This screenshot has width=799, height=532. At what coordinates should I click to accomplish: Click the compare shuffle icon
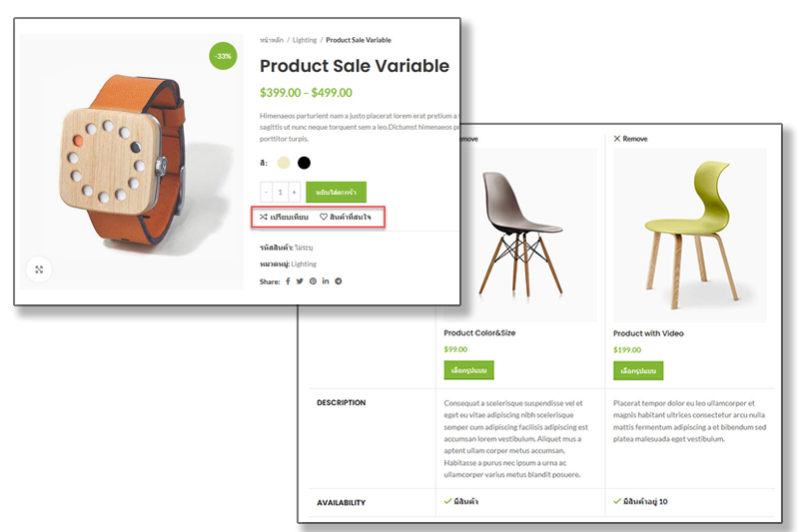(264, 217)
